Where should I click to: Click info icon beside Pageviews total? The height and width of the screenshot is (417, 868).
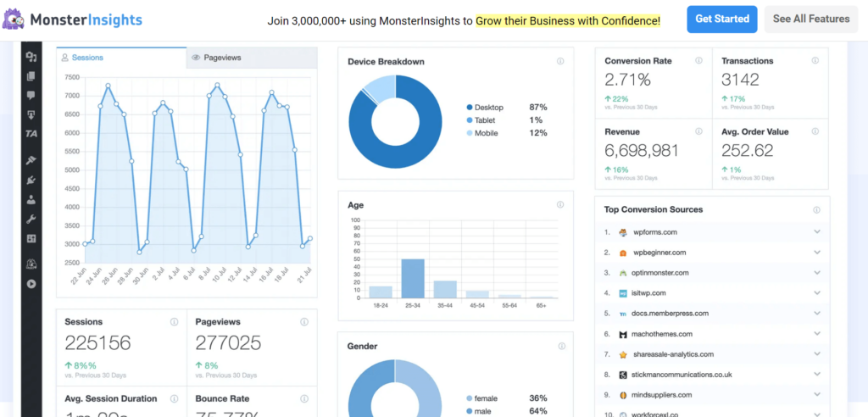click(x=304, y=322)
